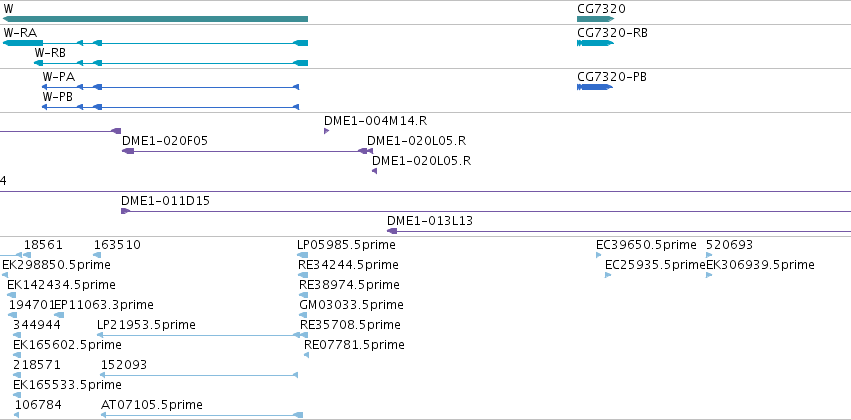The image size is (851, 420).
Task: Select the RE07781.5prime EST arrow
Action: (306, 355)
